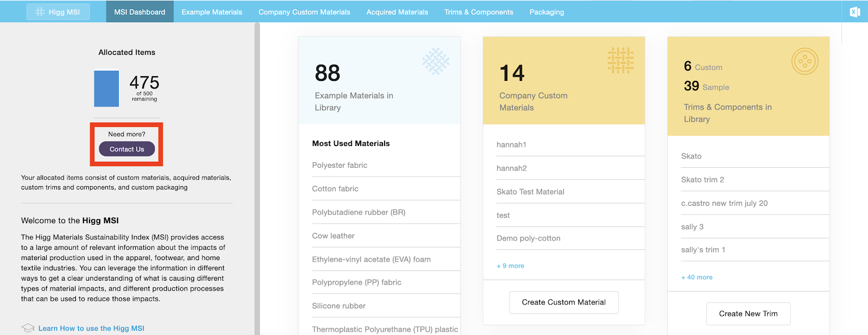Click the graduation cap icon

[28, 328]
